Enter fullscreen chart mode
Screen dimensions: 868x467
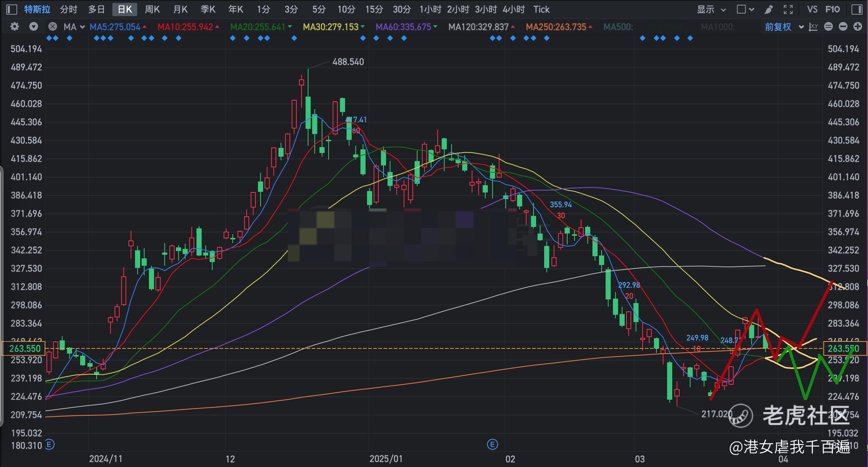pyautogui.click(x=788, y=9)
